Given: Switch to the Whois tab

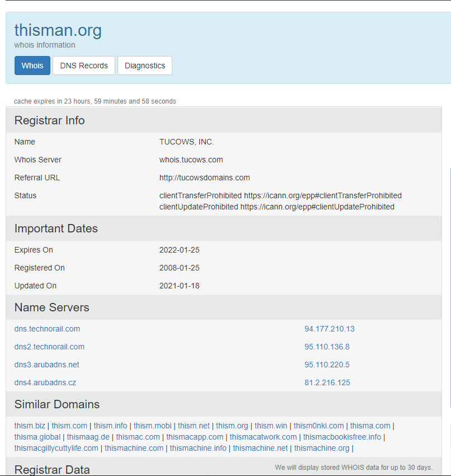Looking at the screenshot, I should pos(32,66).
